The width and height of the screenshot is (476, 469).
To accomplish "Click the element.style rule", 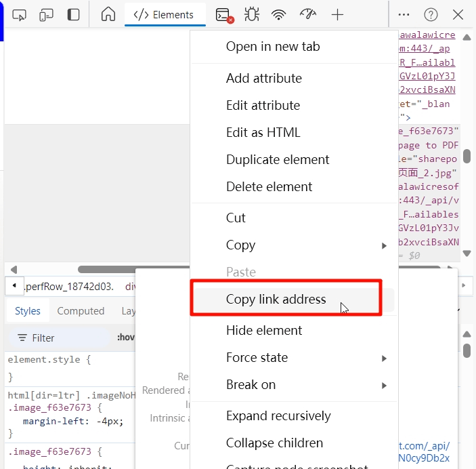I will click(49, 360).
